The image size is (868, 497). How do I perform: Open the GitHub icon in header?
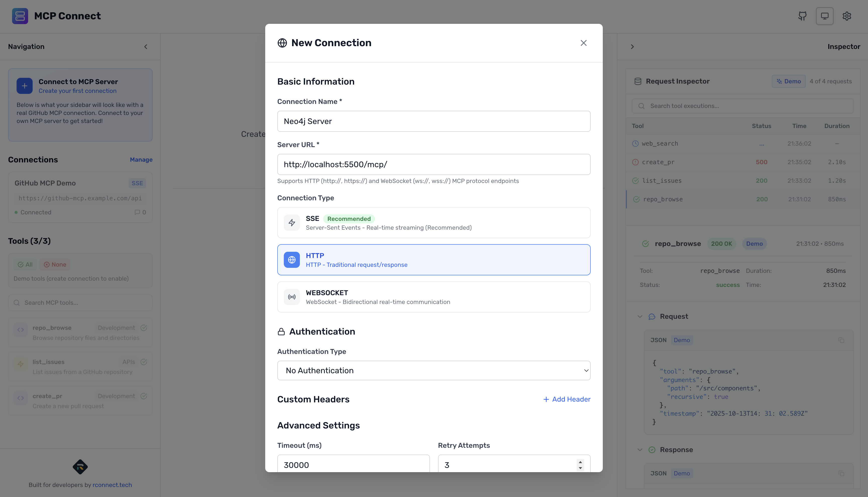(x=802, y=16)
